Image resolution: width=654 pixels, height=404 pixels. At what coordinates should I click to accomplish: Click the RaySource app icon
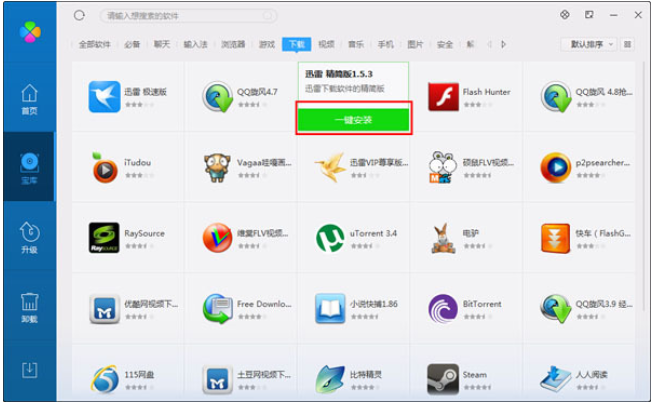click(x=104, y=238)
